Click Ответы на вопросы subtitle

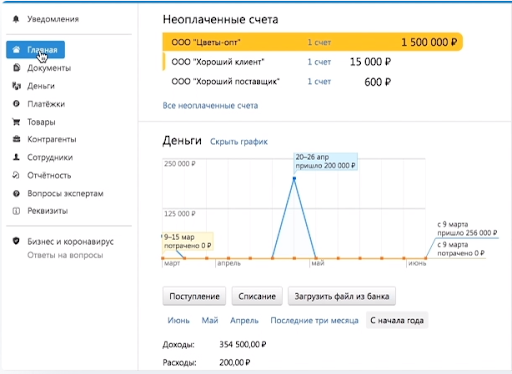click(x=65, y=255)
